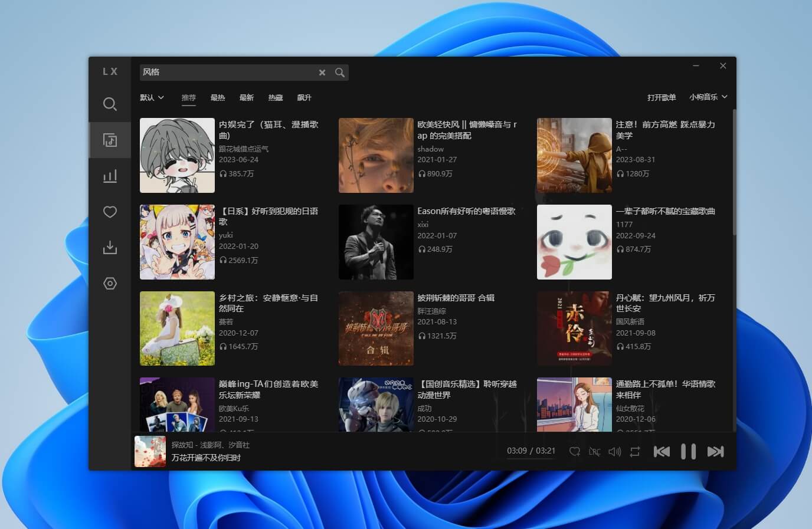Open the Eason粤语慢歌 playlist cover
812x529 pixels.
(376, 242)
